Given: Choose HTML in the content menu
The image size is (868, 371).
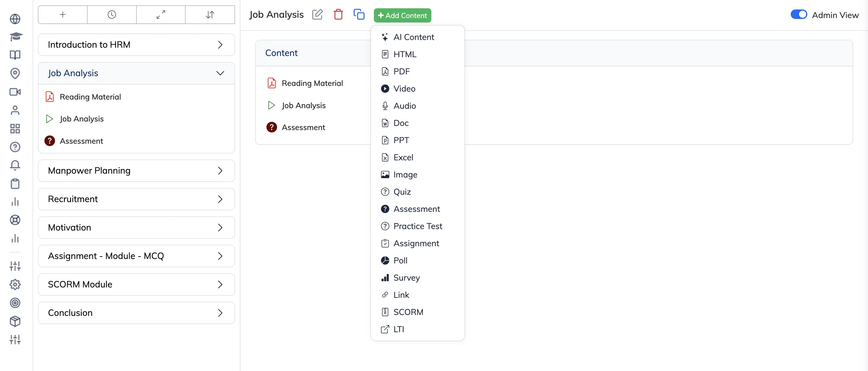Looking at the screenshot, I should 417,54.
